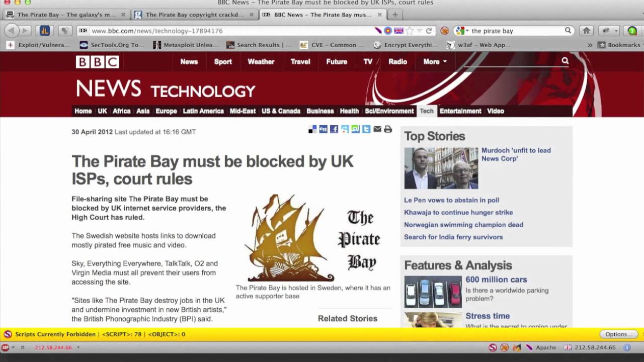Open the Adblock Plus dropdown arrow in status bar

pyautogui.click(x=14, y=347)
